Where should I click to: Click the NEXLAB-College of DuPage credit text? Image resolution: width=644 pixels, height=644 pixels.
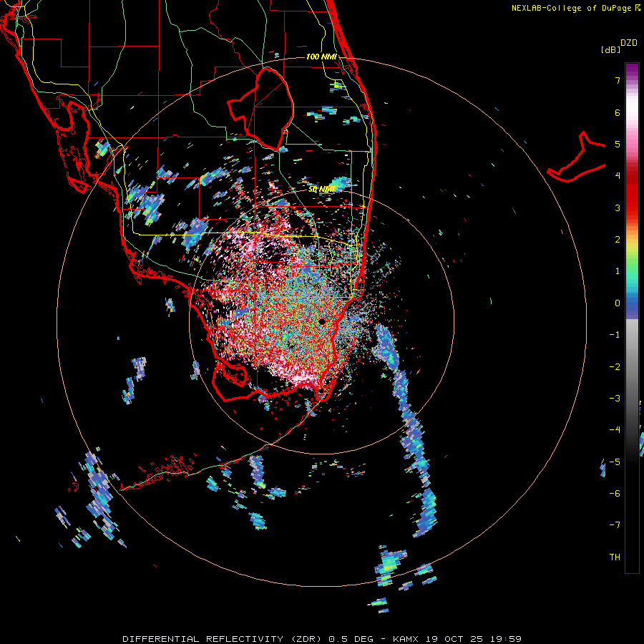572,8
